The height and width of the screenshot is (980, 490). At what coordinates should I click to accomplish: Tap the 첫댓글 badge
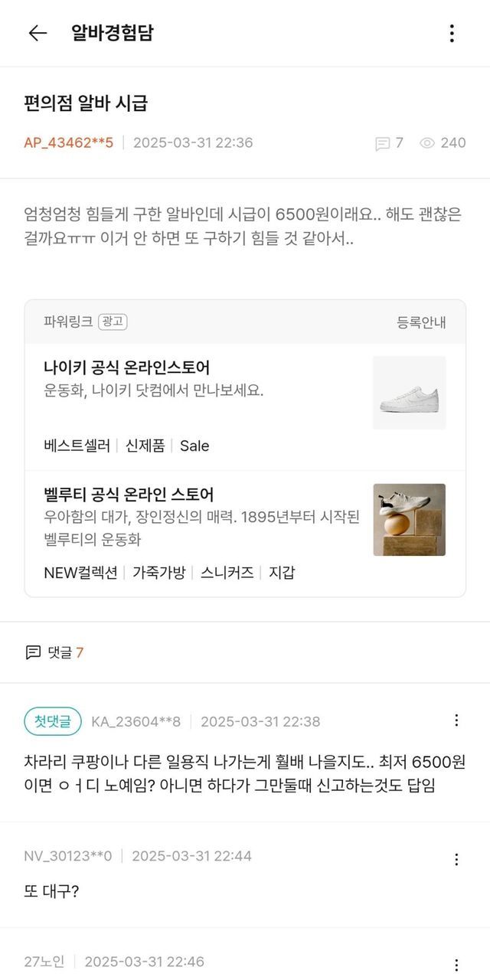[53, 721]
